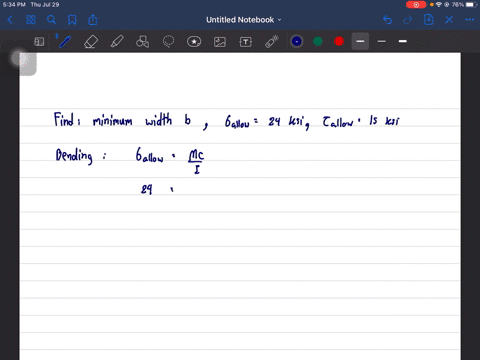Viewport: 480px width, 360px height.
Task: Open the notebook search
Action: [51, 20]
